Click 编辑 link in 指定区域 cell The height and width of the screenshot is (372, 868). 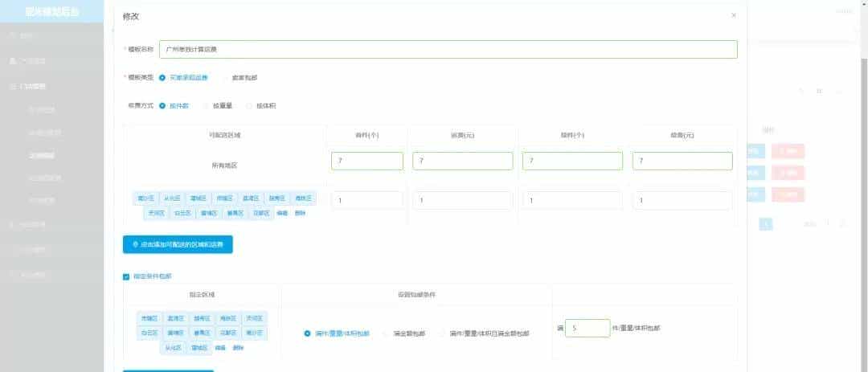(220, 348)
